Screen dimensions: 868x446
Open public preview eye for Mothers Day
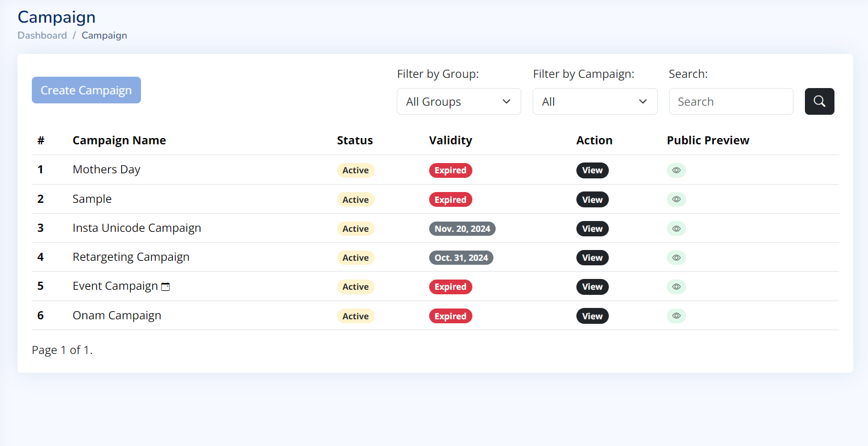(676, 170)
